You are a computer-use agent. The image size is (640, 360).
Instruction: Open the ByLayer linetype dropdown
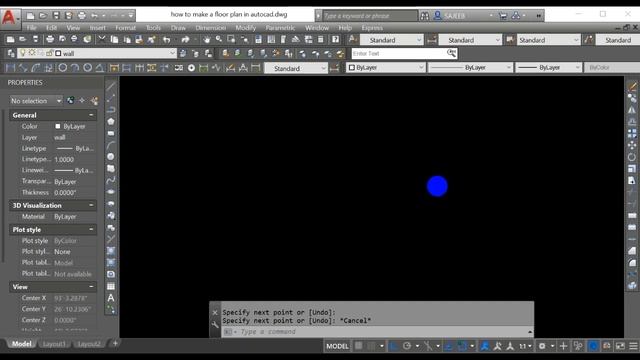pos(470,67)
